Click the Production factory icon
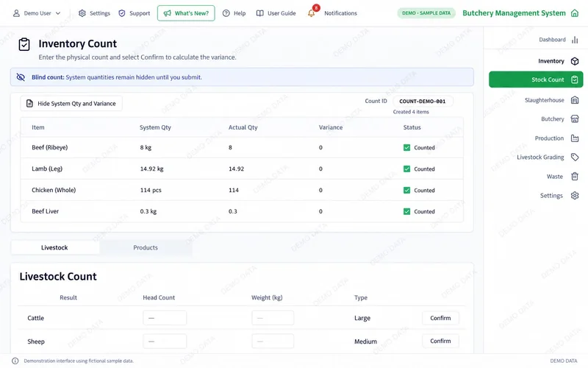The width and height of the screenshot is (588, 368). (575, 138)
